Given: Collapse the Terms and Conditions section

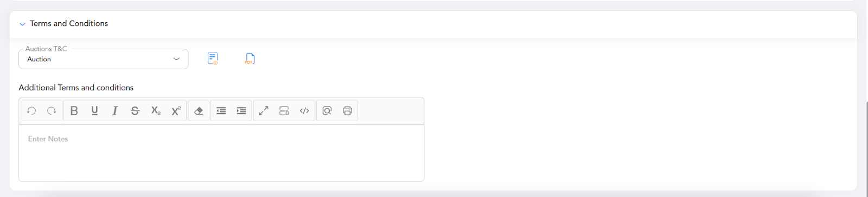Looking at the screenshot, I should 22,24.
